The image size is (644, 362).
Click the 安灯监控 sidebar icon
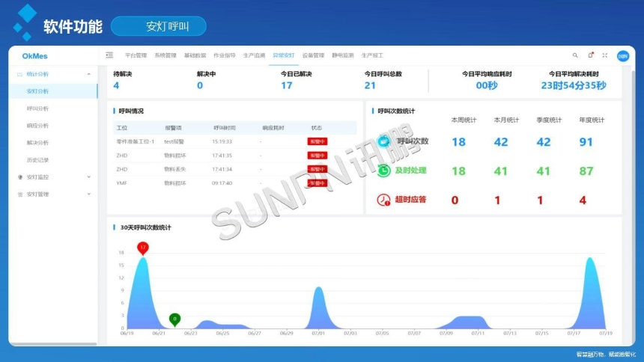[x=19, y=177]
